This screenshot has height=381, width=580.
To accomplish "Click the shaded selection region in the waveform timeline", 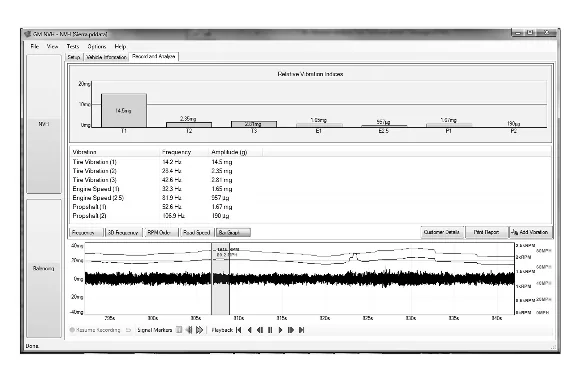I will 220,279.
